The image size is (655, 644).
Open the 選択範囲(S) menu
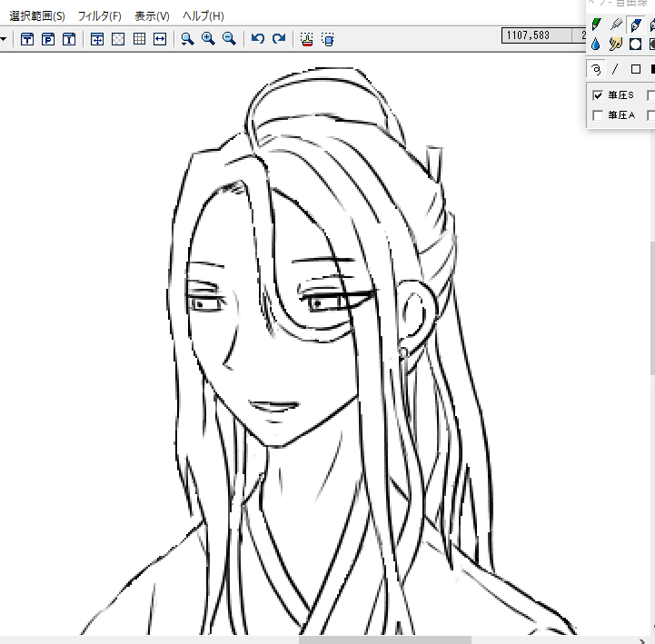tap(37, 15)
